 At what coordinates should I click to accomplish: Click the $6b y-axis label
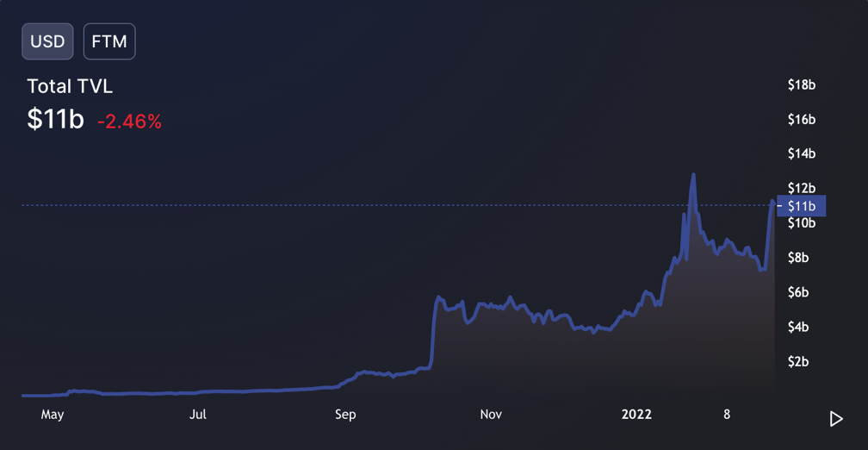798,292
